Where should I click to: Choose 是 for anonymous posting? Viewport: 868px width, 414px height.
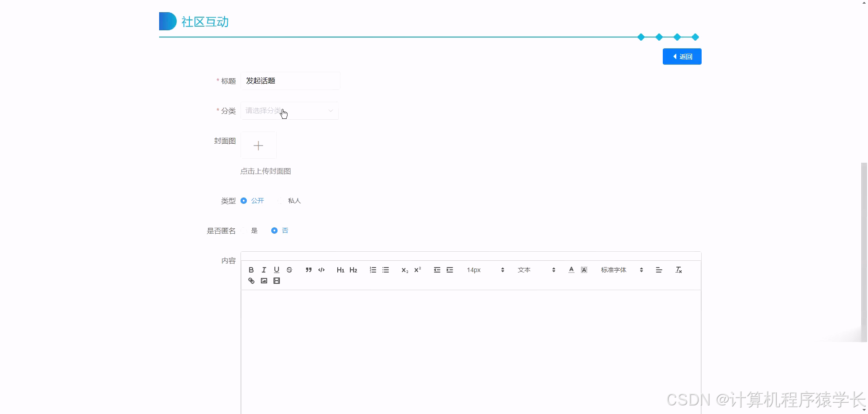click(x=244, y=231)
